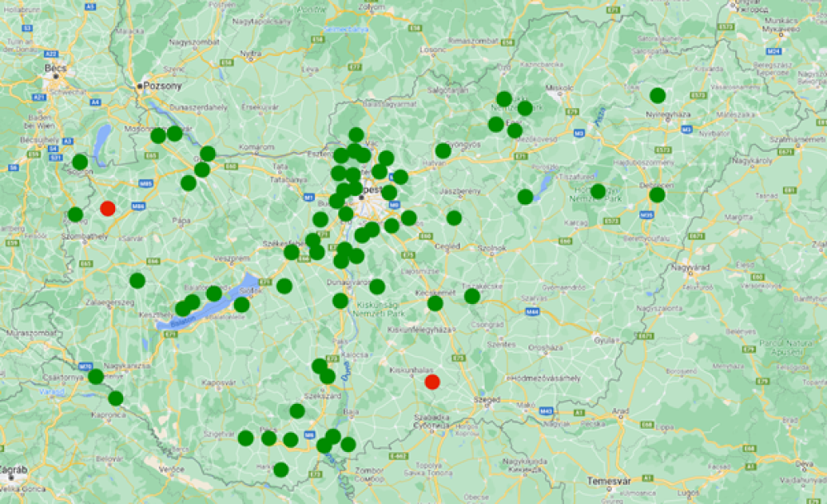Click the Nagyvárad city label
This screenshot has height=504, width=827.
point(690,268)
